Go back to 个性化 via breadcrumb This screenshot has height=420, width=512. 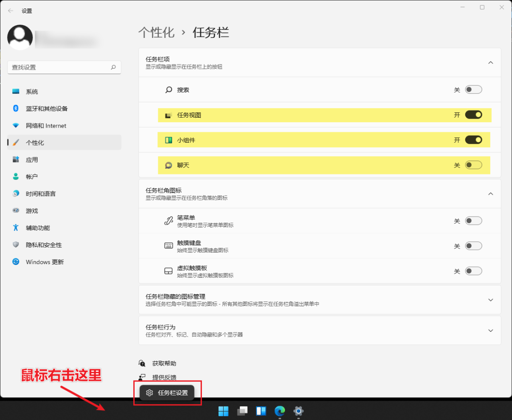coord(156,33)
